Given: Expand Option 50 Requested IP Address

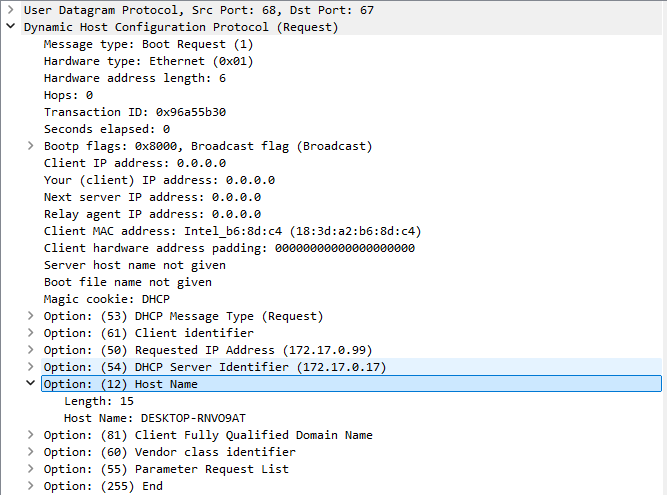Looking at the screenshot, I should pos(31,350).
